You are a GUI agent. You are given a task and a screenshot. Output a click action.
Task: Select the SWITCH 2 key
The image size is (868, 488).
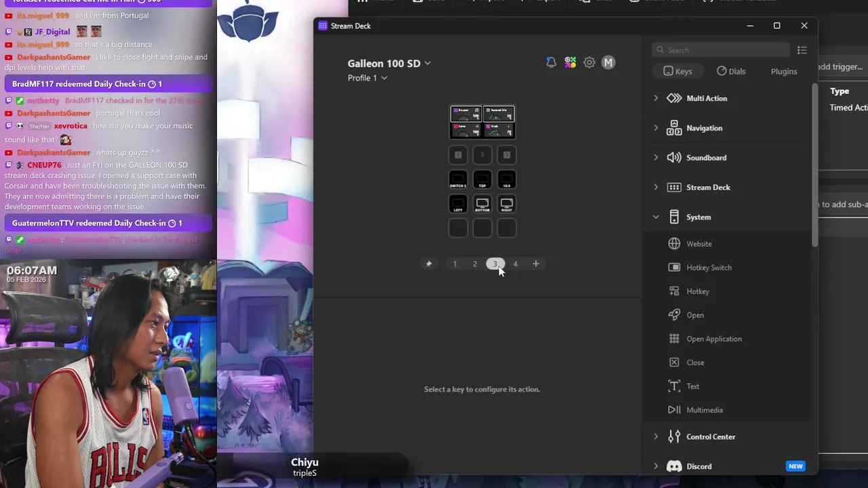(458, 180)
